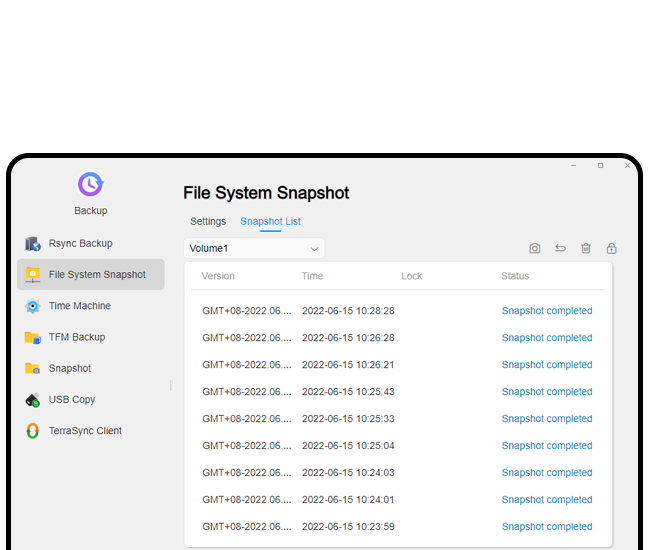The width and height of the screenshot is (648, 550).
Task: Click the Backup app clock logo
Action: click(x=91, y=184)
